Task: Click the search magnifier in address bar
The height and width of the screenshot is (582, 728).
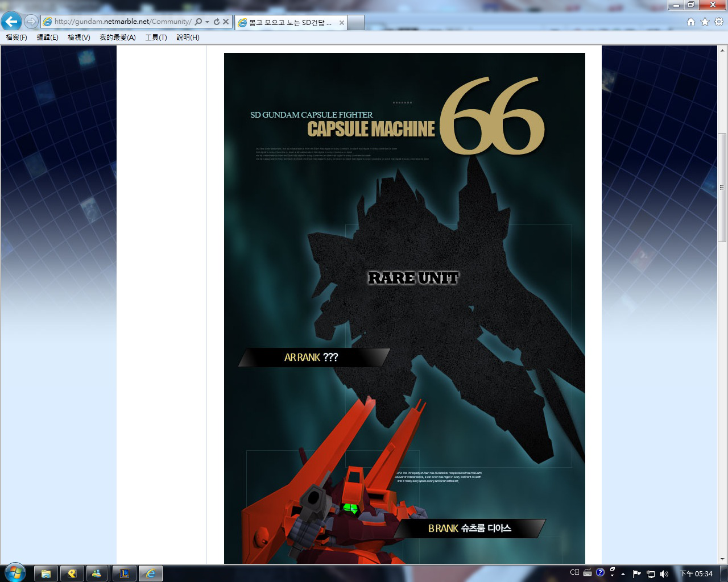Action: tap(198, 22)
